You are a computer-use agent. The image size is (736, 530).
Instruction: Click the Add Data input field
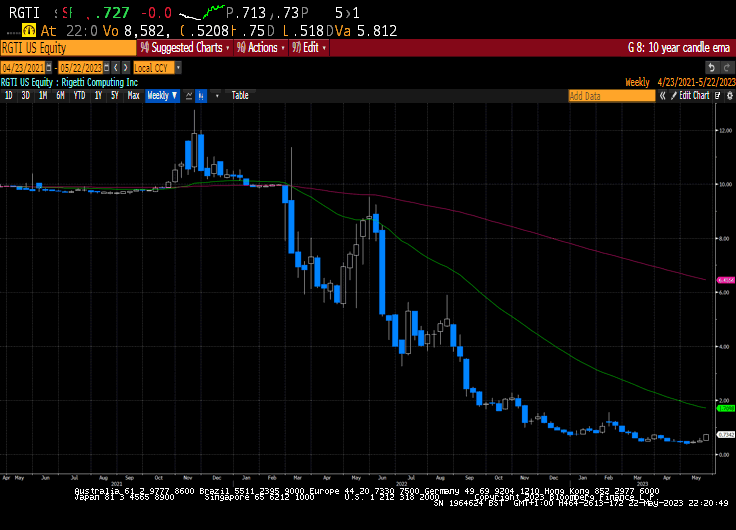coord(612,96)
